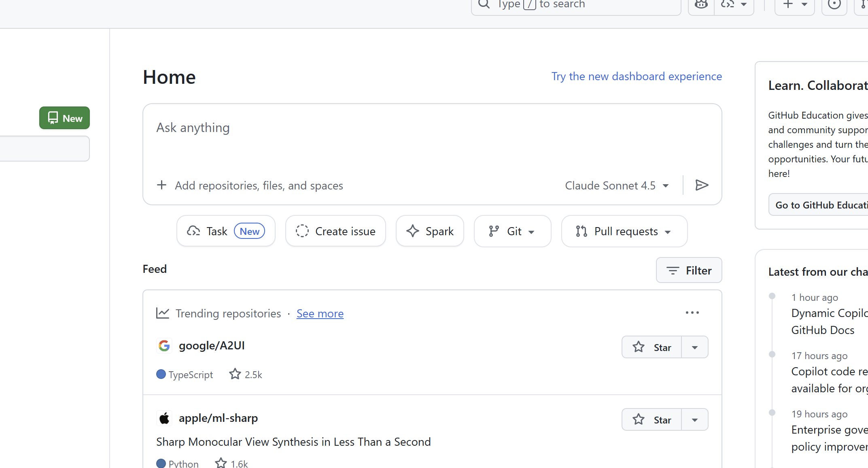Click the issues circle icon in header
The width and height of the screenshot is (868, 468).
coord(834,5)
